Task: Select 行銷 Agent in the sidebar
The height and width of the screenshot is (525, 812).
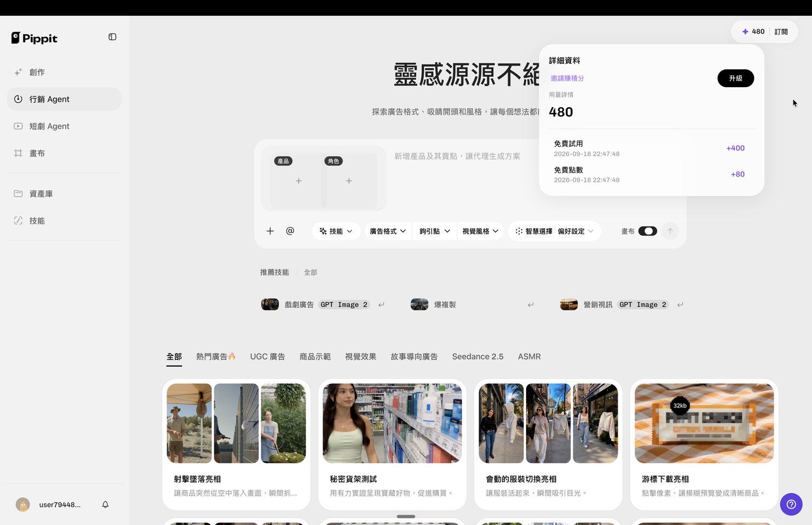Action: 64,99
